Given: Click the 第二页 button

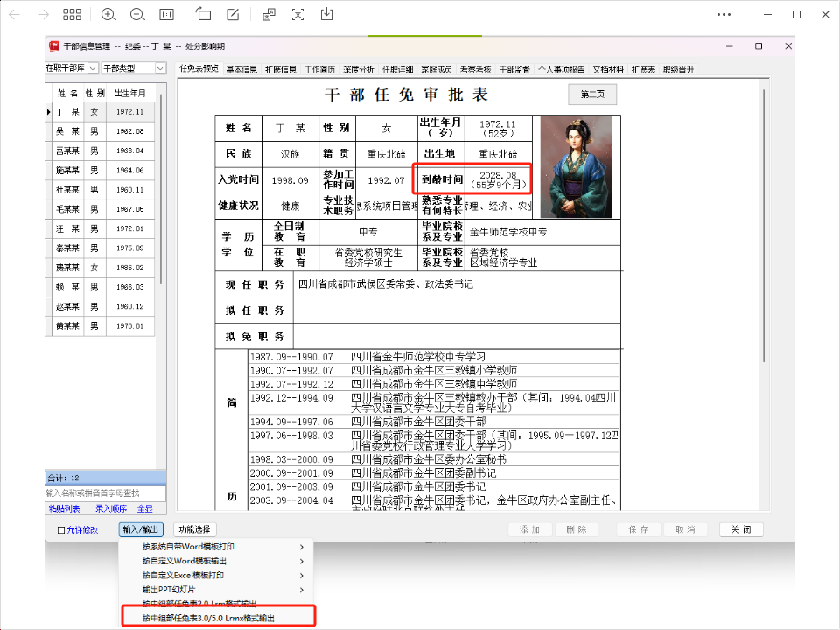Looking at the screenshot, I should (592, 94).
